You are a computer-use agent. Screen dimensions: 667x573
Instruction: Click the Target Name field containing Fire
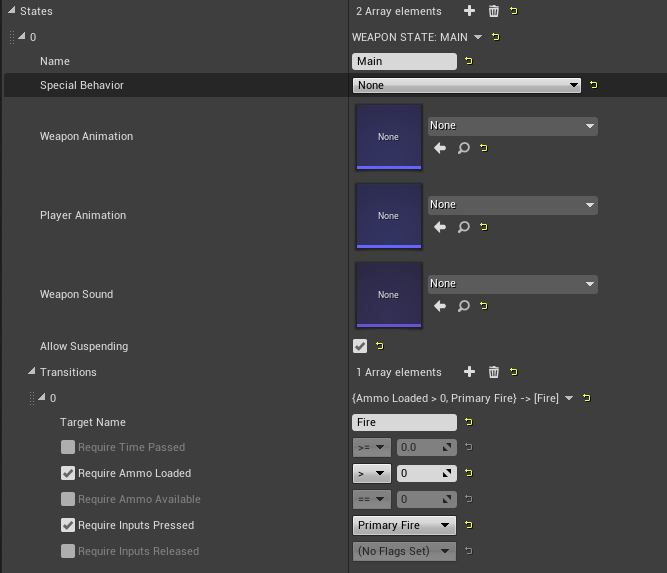[404, 422]
